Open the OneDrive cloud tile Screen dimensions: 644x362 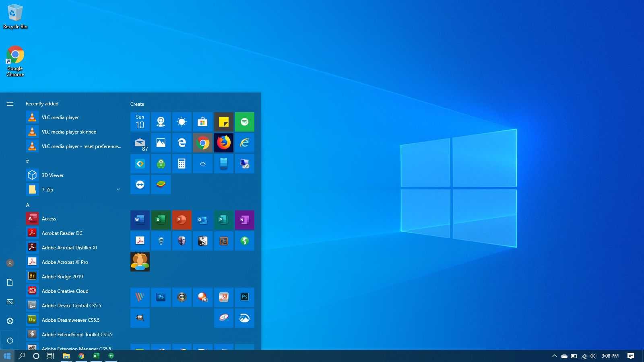(x=203, y=164)
